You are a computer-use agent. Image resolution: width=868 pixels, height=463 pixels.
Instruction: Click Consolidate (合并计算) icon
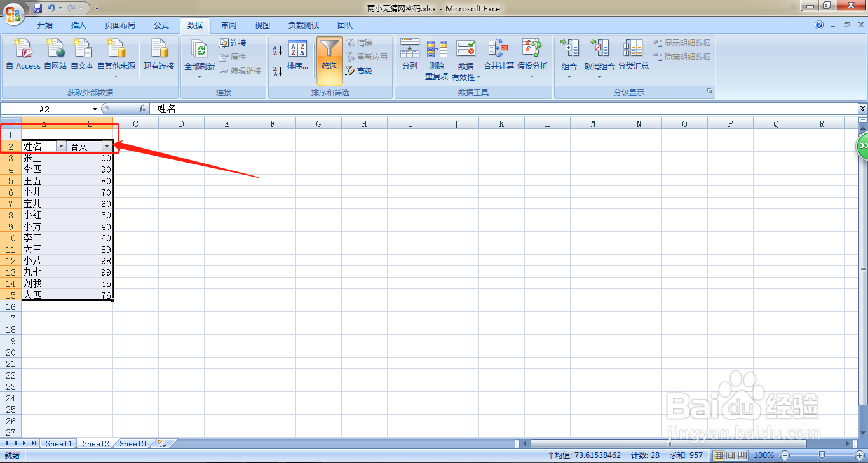coord(499,55)
